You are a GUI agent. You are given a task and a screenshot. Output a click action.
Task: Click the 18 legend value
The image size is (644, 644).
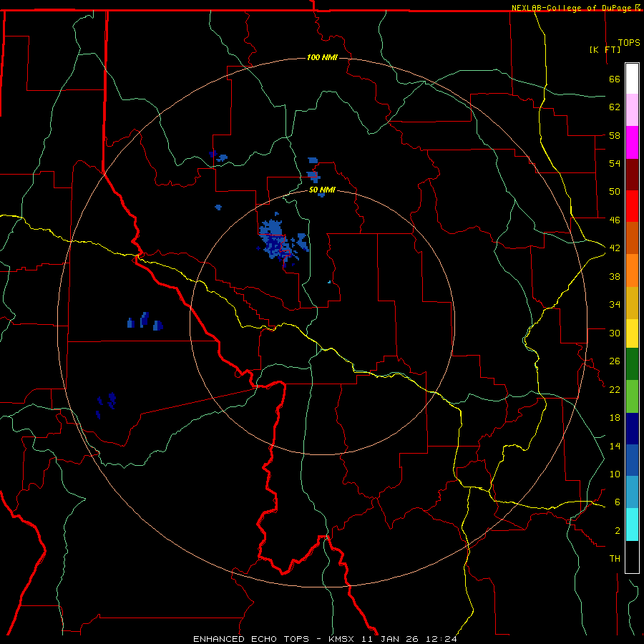tap(615, 418)
